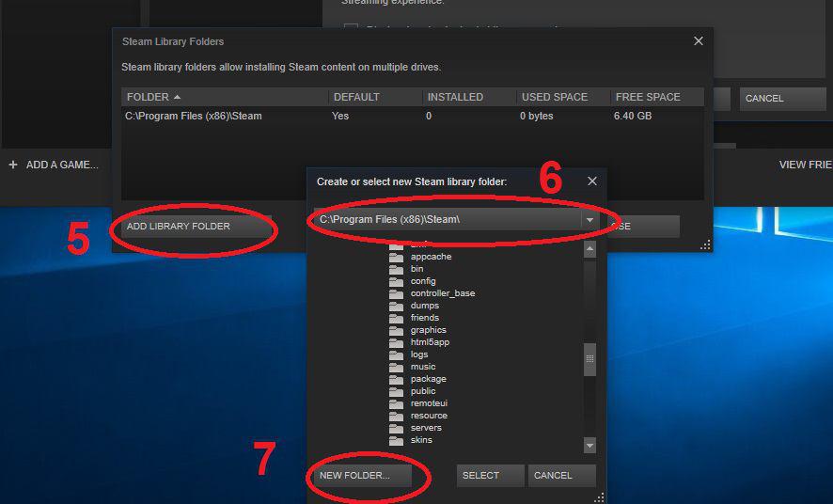
Task: Click the folder icon next to graphics
Action: pos(396,330)
